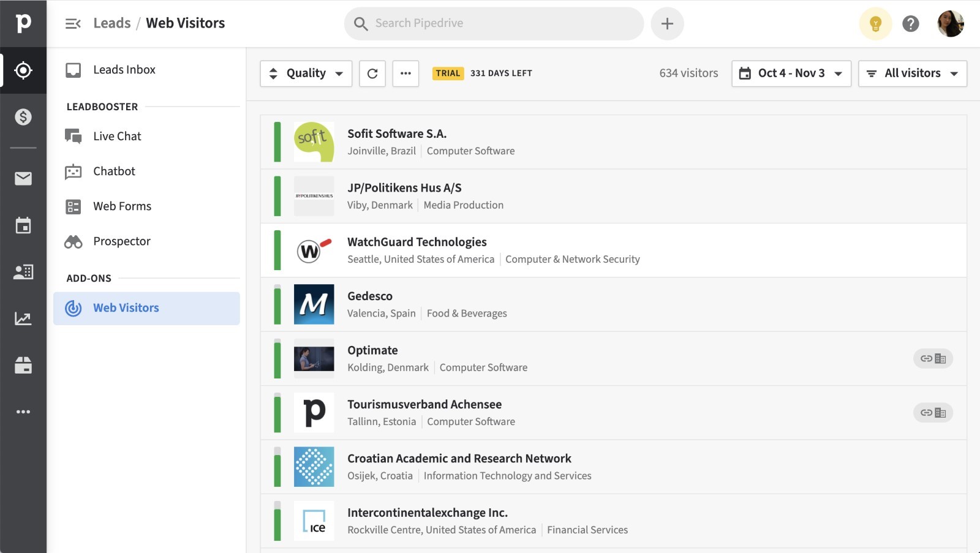Open Web Forms in side menu
Viewport: 980px width, 553px height.
click(146, 206)
